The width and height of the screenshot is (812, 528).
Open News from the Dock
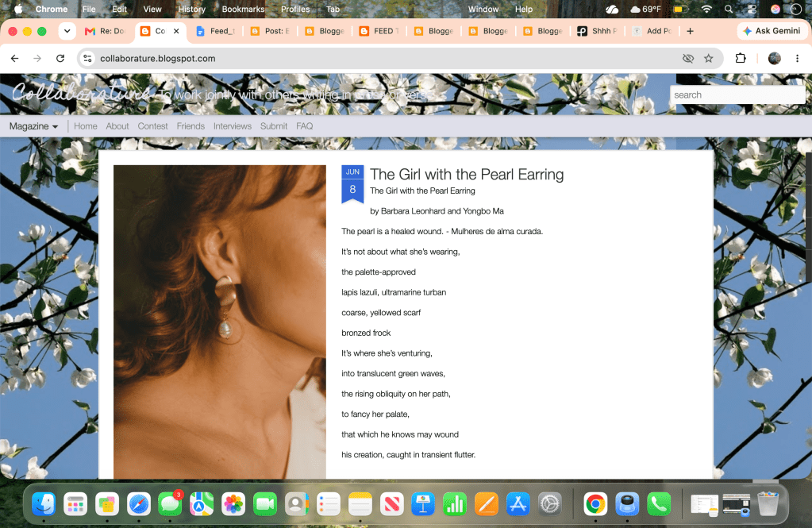coord(391,503)
